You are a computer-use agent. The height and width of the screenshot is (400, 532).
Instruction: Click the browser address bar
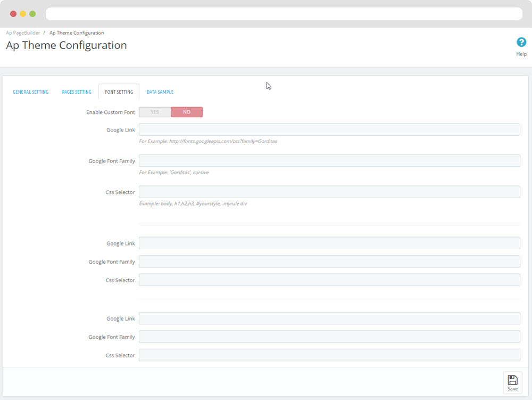284,14
